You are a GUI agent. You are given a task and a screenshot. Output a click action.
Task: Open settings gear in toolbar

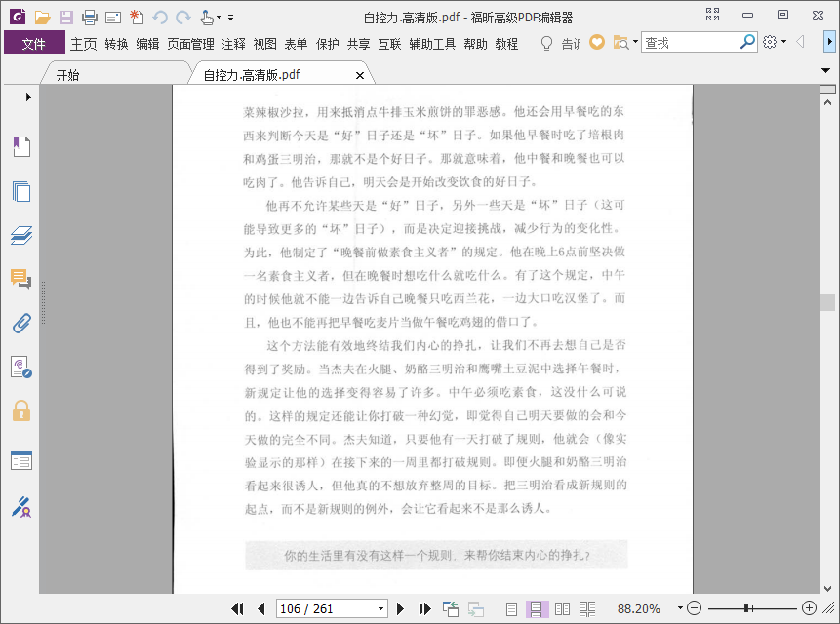click(x=770, y=42)
